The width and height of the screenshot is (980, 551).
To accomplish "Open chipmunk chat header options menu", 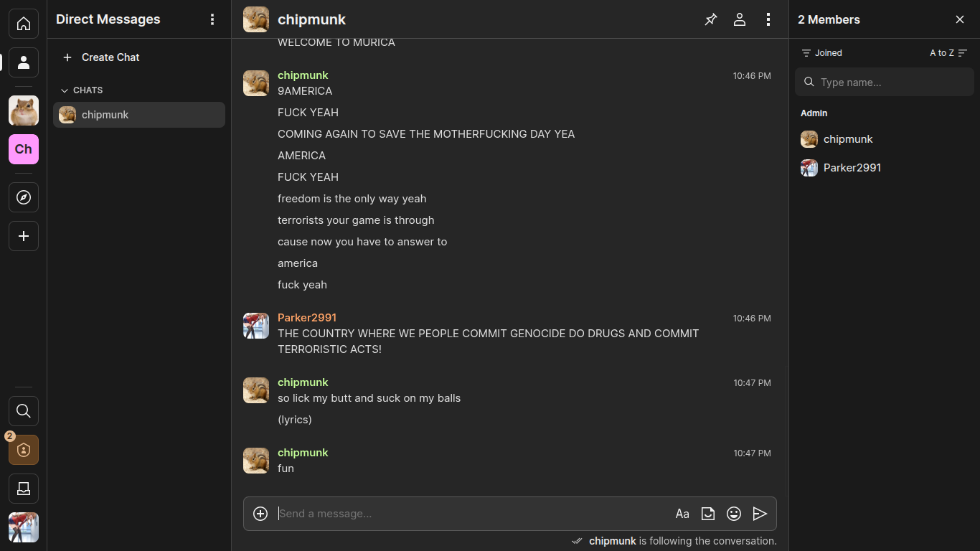I will point(768,19).
